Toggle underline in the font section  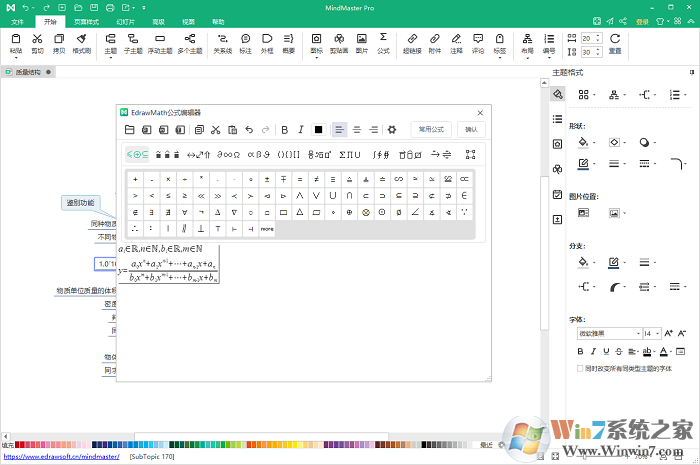pyautogui.click(x=606, y=351)
